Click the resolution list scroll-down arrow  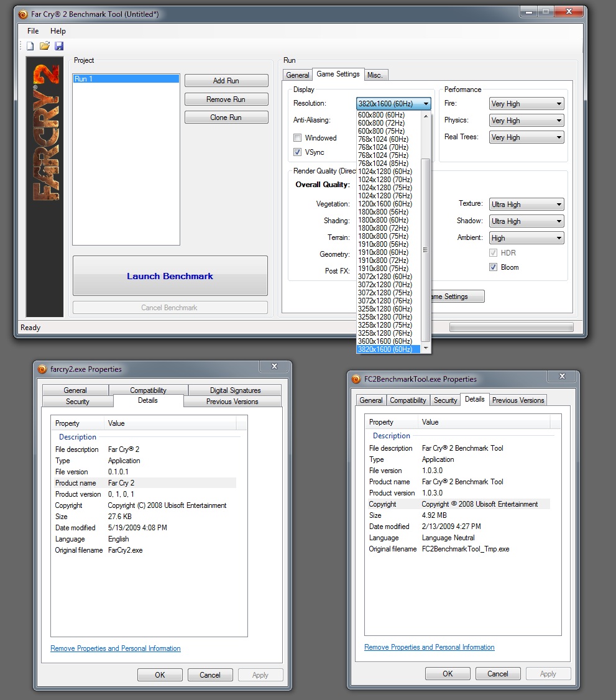pos(426,348)
